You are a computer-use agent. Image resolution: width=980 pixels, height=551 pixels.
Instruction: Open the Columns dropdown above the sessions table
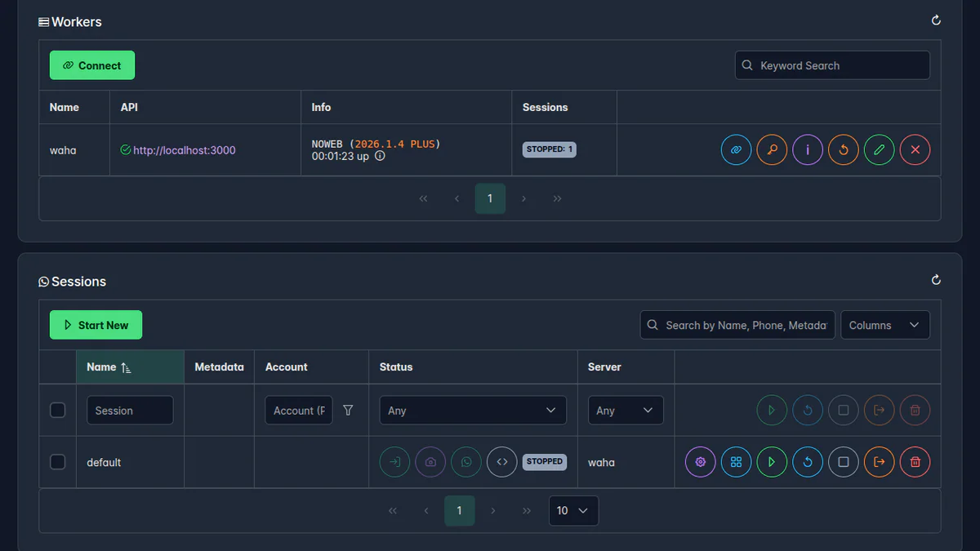point(885,324)
